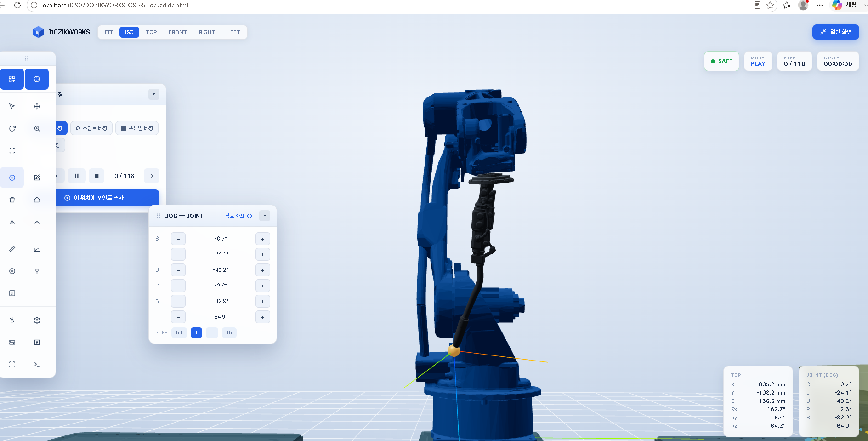Click the SAFE status indicator

pyautogui.click(x=721, y=61)
